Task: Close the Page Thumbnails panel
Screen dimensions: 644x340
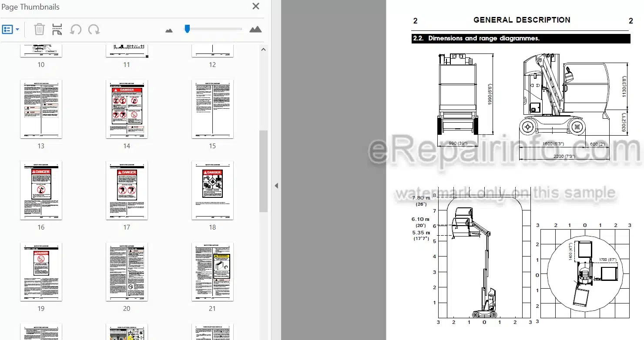Action: pos(256,7)
